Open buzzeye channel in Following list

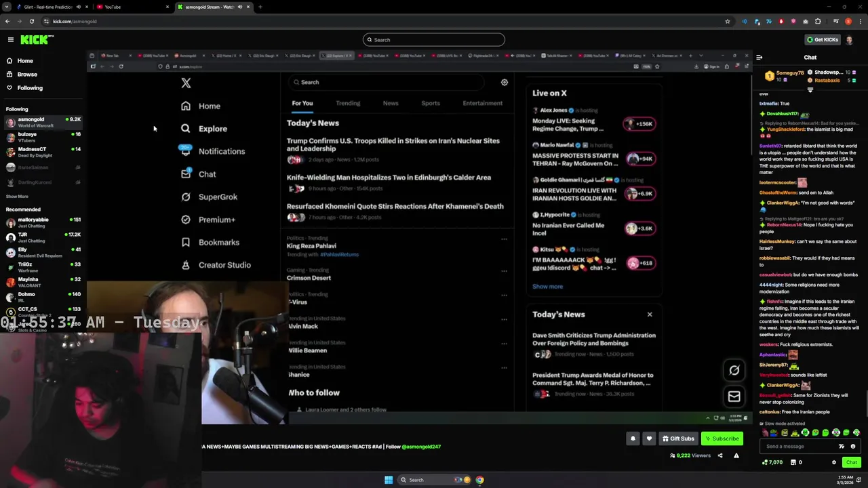[43, 138]
